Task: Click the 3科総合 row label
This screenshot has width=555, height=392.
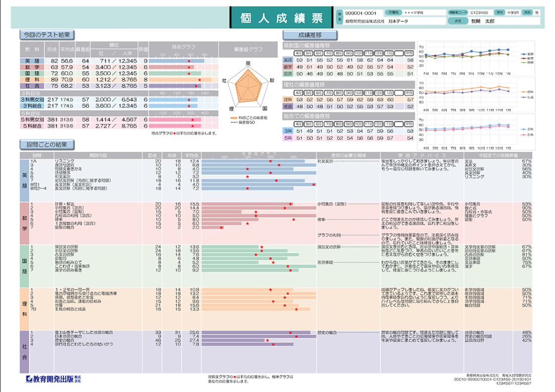Action: pyautogui.click(x=33, y=105)
